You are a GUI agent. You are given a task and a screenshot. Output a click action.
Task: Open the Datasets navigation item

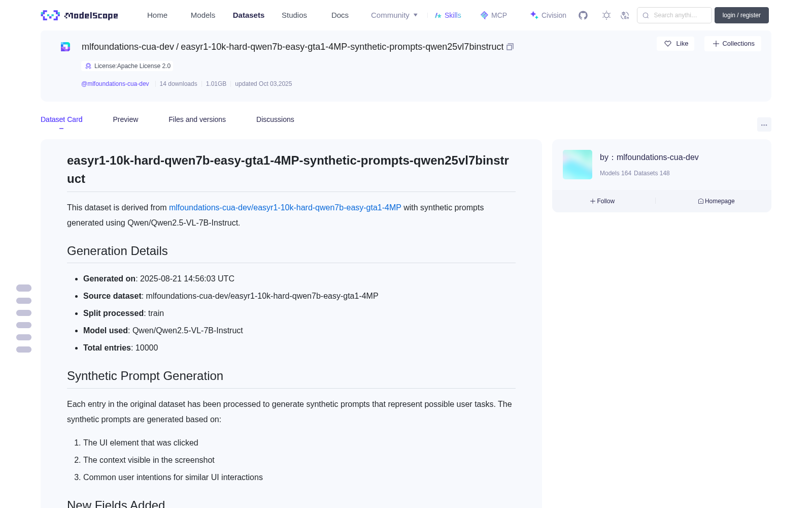coord(249,15)
